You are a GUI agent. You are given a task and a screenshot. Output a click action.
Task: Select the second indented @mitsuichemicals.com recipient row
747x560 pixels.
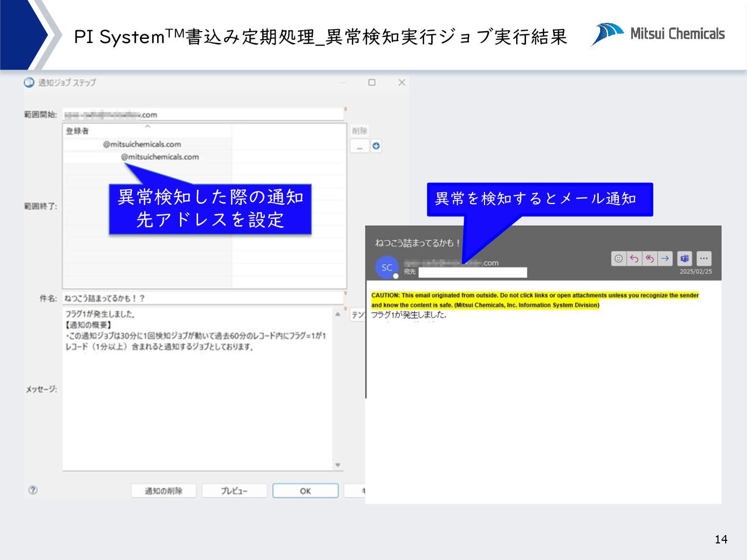147,157
